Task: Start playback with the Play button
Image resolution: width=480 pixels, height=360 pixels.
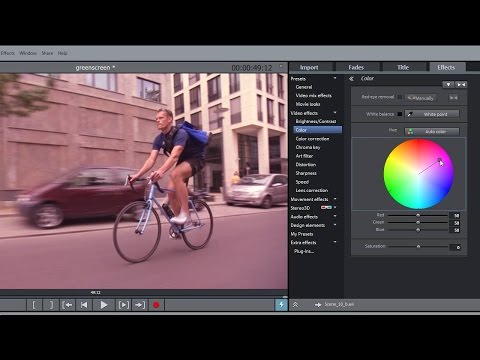Action: [x=104, y=305]
